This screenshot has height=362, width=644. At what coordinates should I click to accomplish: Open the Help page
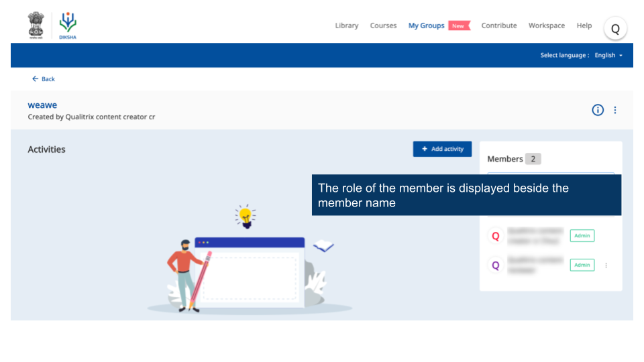click(x=584, y=25)
